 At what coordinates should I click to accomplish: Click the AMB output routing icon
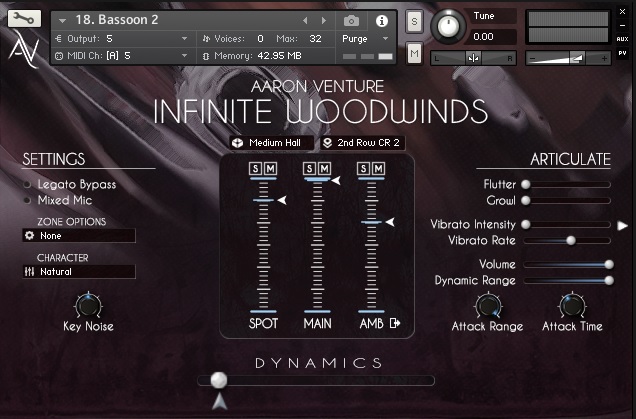point(395,323)
